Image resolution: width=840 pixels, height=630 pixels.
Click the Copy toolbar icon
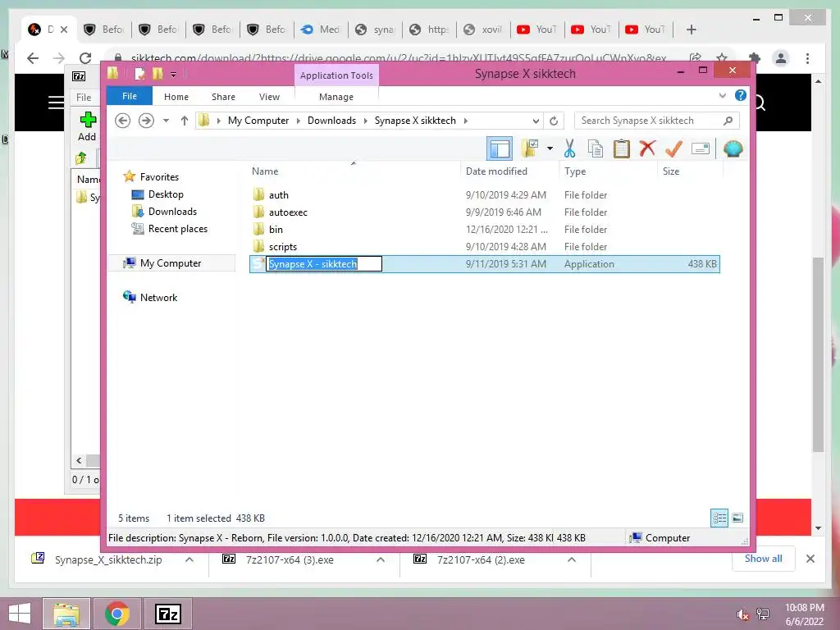[596, 148]
